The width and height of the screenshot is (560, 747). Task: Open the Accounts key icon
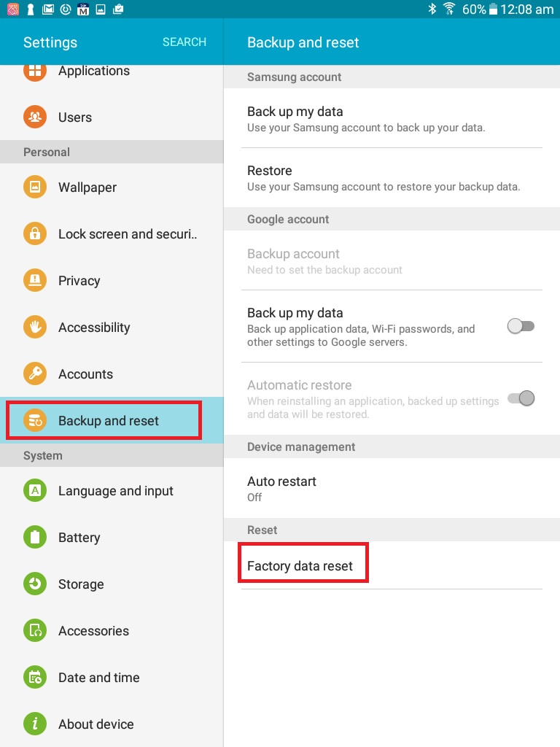35,373
